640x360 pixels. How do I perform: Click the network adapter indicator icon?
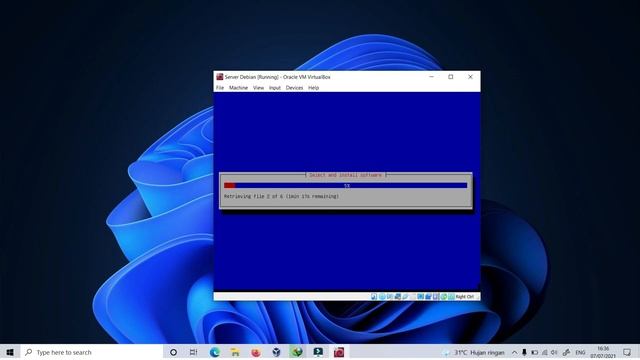(398, 297)
